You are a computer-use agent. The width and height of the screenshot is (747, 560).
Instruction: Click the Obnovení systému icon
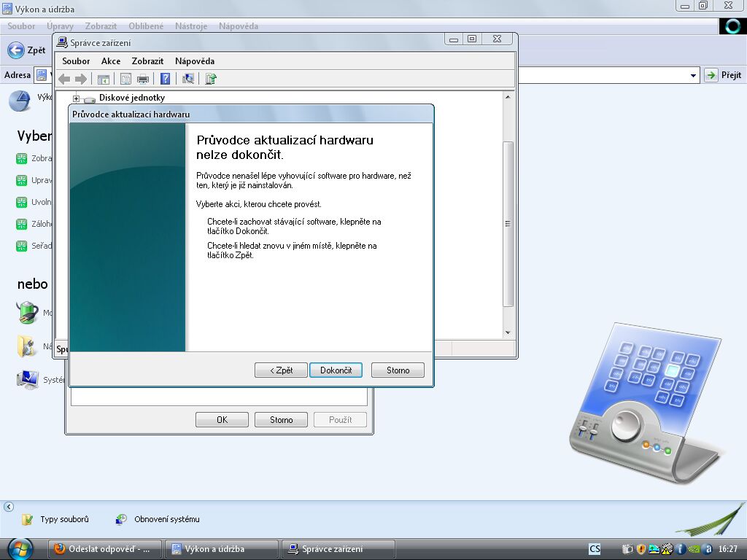coord(122,519)
